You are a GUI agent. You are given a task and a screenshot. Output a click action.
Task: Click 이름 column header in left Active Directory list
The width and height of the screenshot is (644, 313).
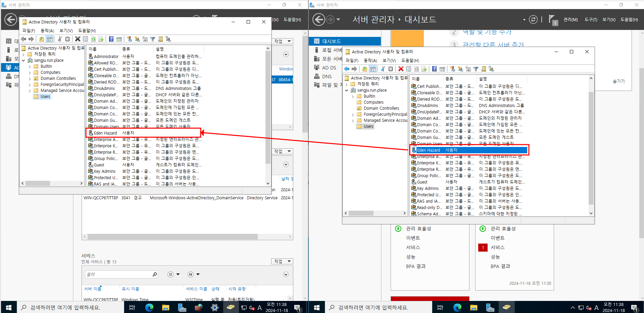pyautogui.click(x=103, y=49)
